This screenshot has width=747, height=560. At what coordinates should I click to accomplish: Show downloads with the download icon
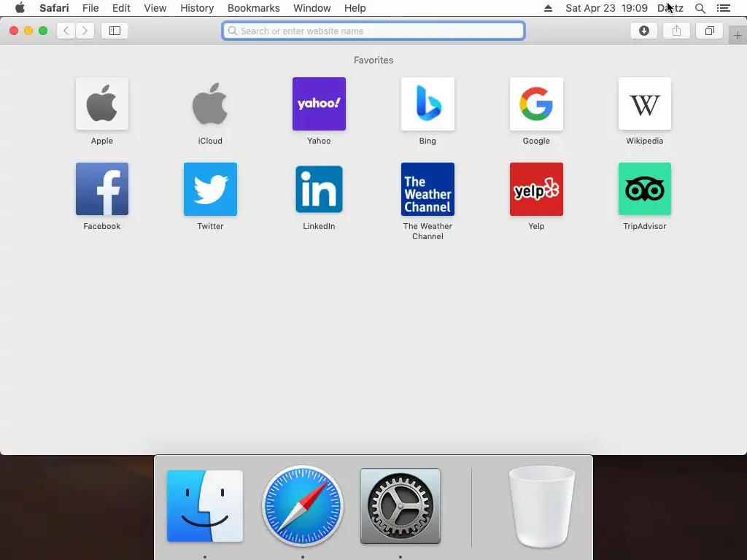click(643, 31)
